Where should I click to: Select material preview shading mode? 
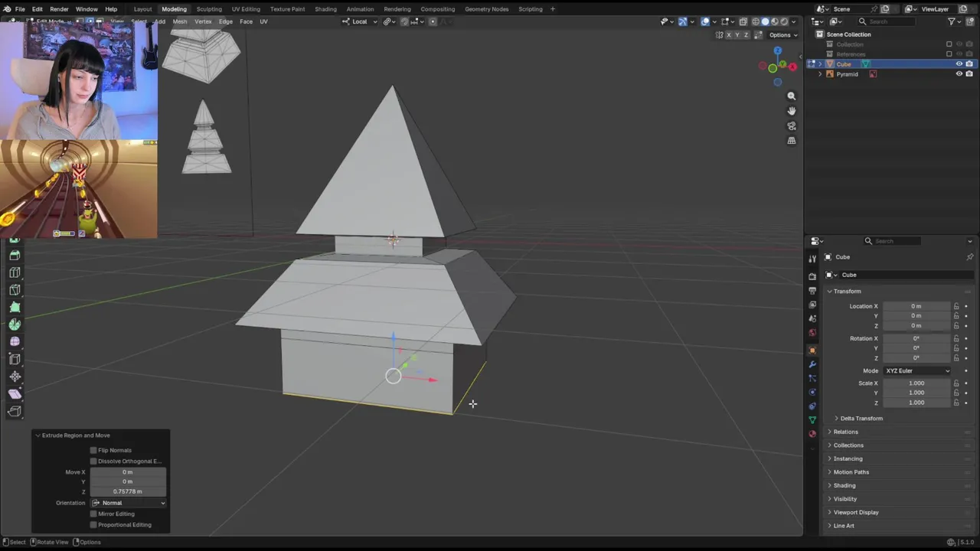pyautogui.click(x=774, y=21)
